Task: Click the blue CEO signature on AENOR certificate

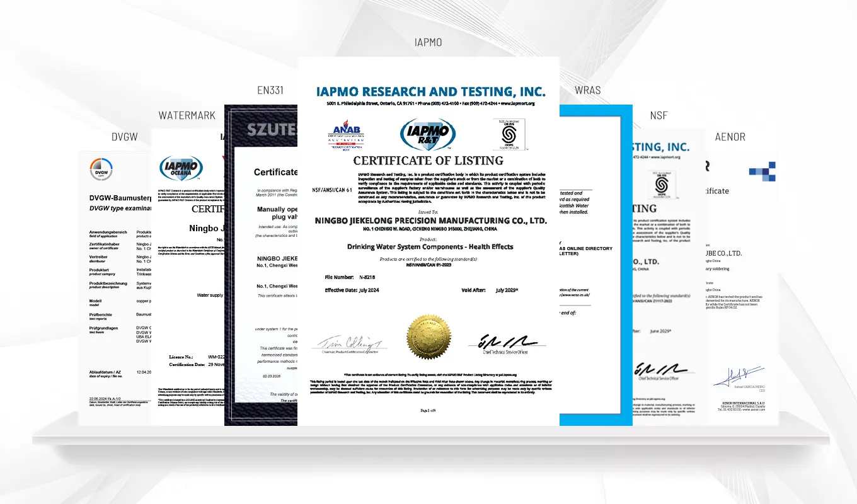Action: coord(739,377)
